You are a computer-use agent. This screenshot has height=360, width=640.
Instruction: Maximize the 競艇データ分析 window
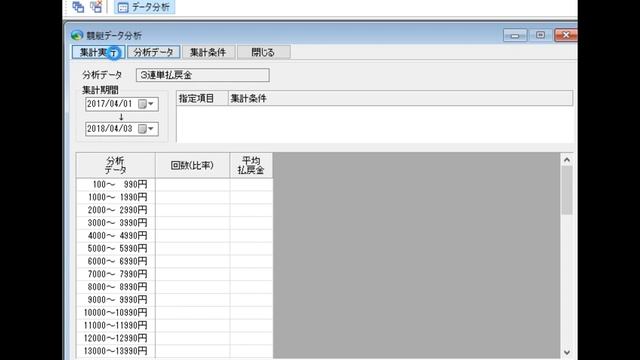click(540, 36)
